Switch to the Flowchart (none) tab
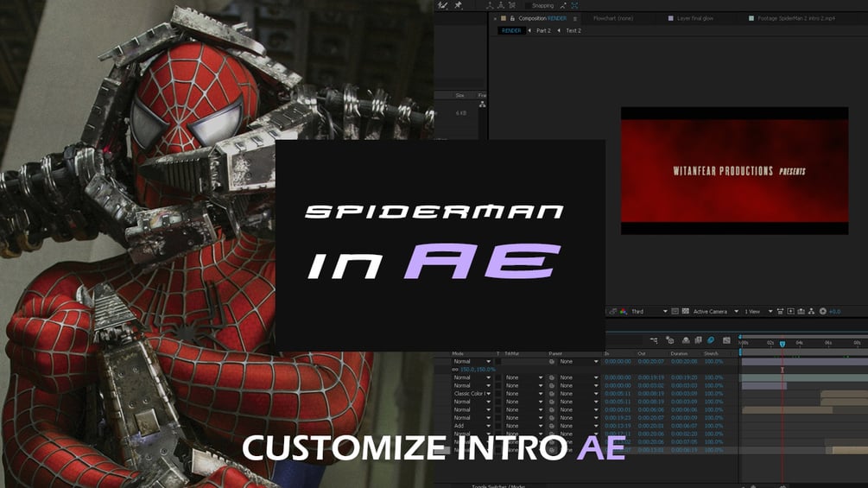Image resolution: width=868 pixels, height=488 pixels. click(613, 18)
